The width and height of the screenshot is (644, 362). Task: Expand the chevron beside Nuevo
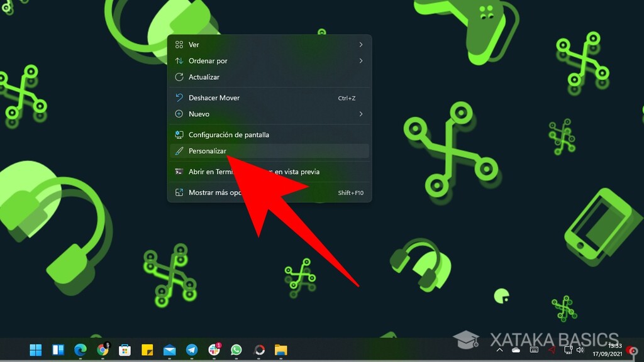(360, 114)
